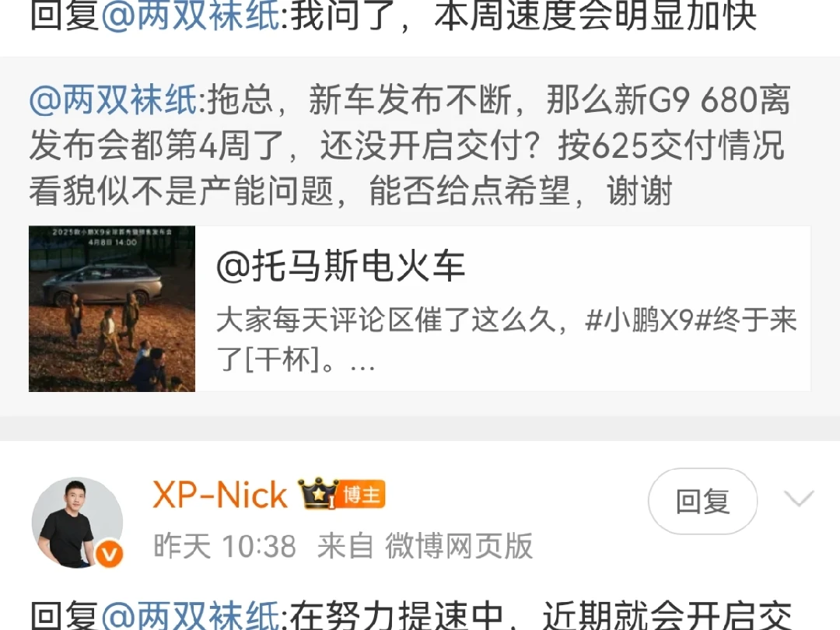Tap XP-Nick's reply text 在努力提速中
840x630 pixels.
coord(397,616)
